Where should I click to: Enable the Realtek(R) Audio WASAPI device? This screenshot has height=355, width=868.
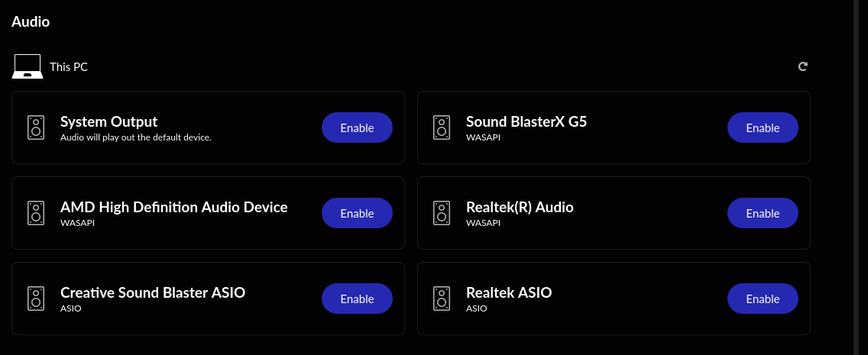click(763, 213)
